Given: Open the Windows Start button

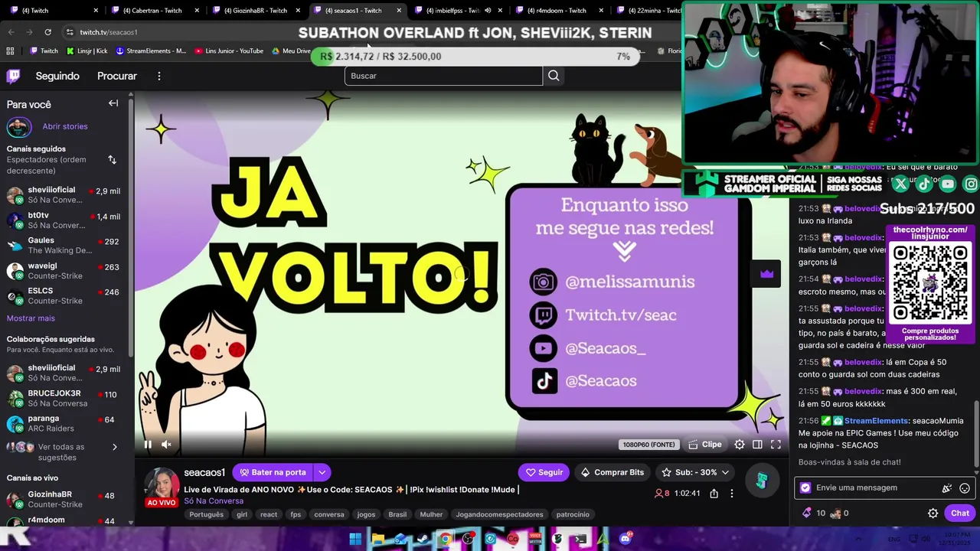Looking at the screenshot, I should pyautogui.click(x=355, y=539).
